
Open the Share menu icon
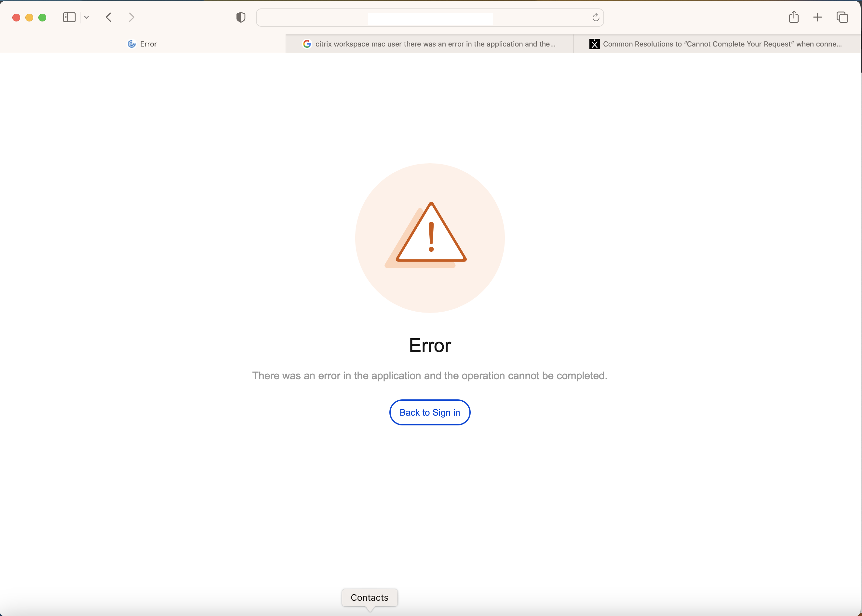pyautogui.click(x=794, y=17)
